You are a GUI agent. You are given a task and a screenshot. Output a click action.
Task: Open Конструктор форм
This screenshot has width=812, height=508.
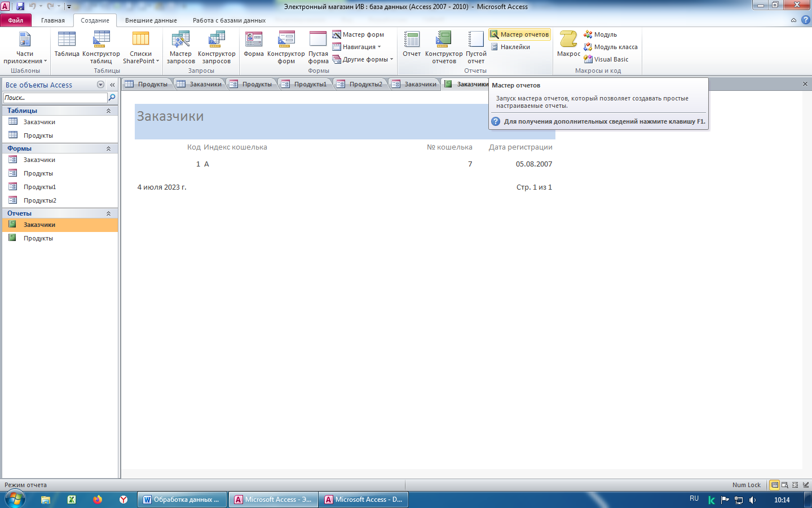click(x=286, y=47)
